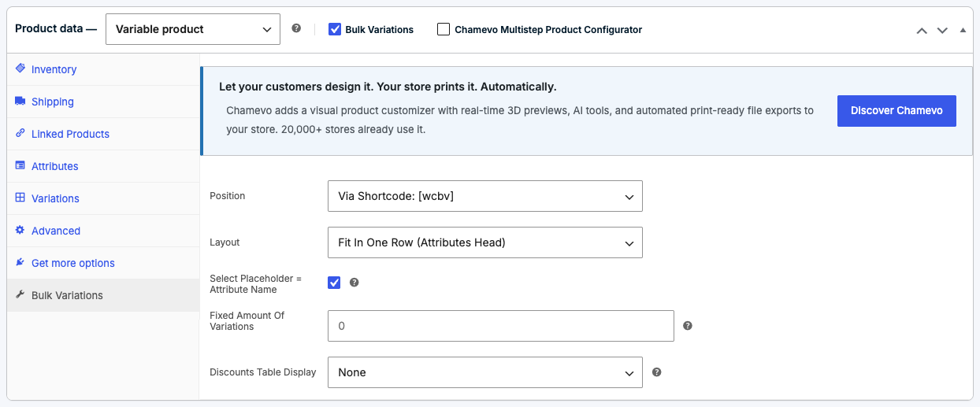
Task: Click help icon beside Fixed Amount field
Action: tap(688, 325)
